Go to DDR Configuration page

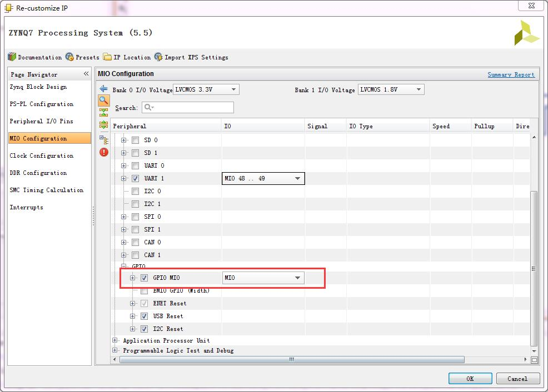(38, 173)
